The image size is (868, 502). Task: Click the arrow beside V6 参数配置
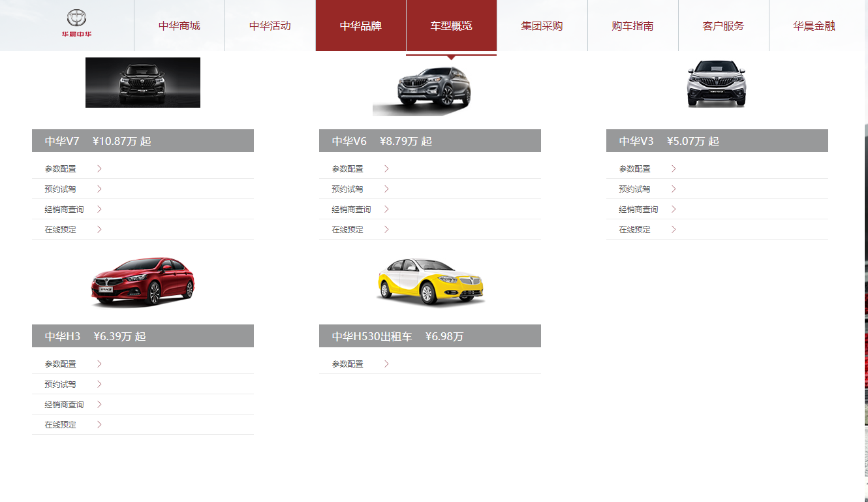(x=386, y=168)
